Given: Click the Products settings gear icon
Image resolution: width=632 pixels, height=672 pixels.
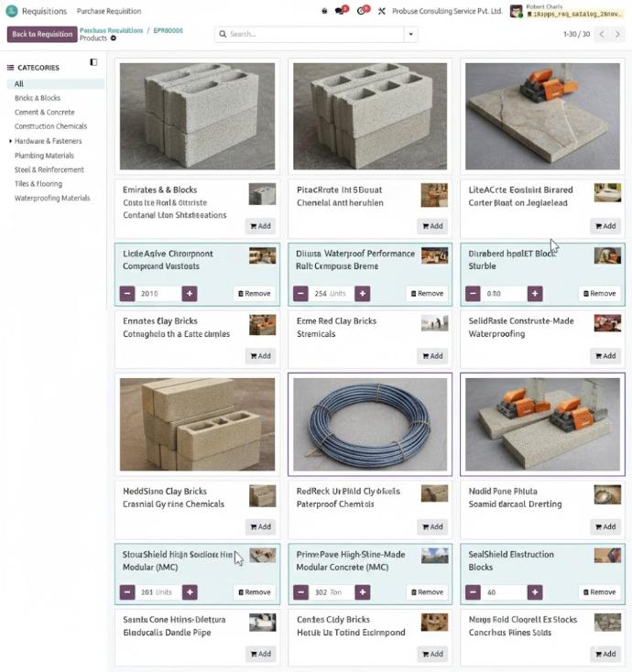Looking at the screenshot, I should tap(114, 38).
